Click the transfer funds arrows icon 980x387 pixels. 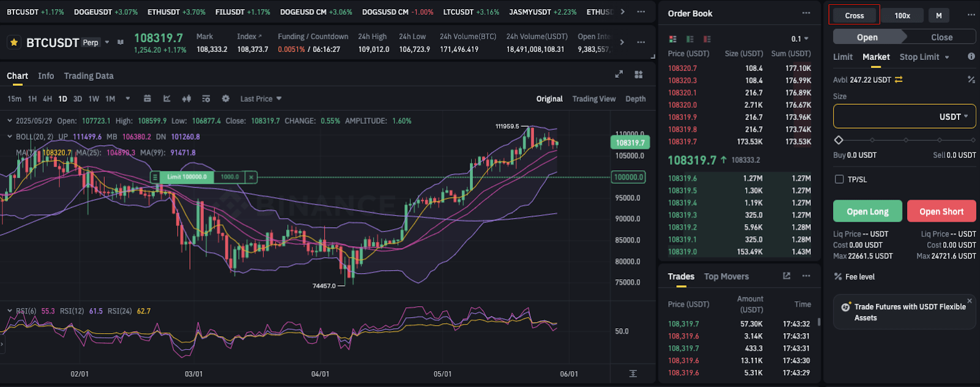[x=899, y=80]
